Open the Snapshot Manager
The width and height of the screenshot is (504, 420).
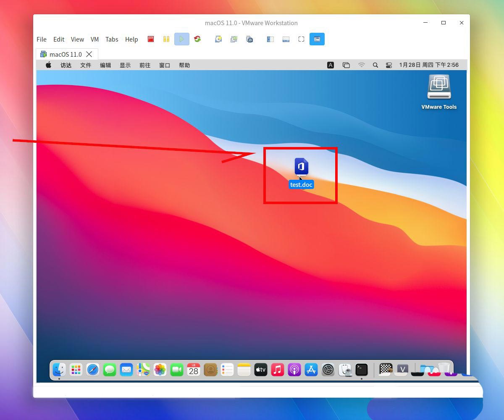point(249,39)
